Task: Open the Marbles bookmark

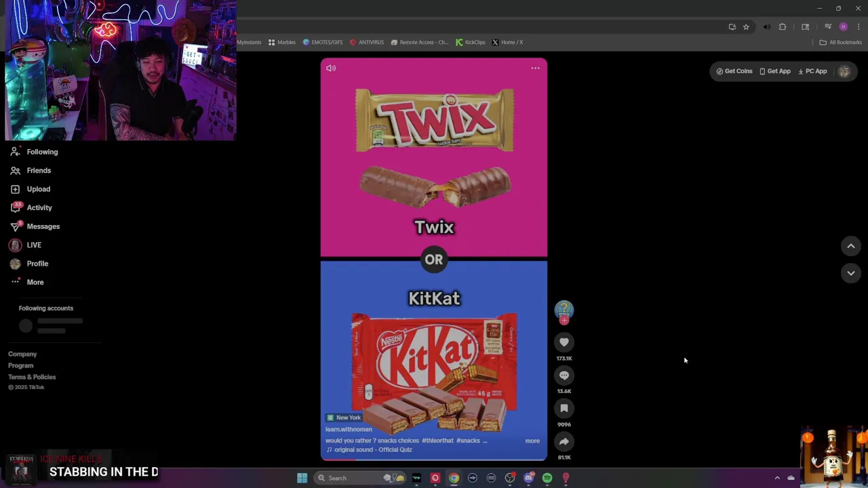Action: 281,42
